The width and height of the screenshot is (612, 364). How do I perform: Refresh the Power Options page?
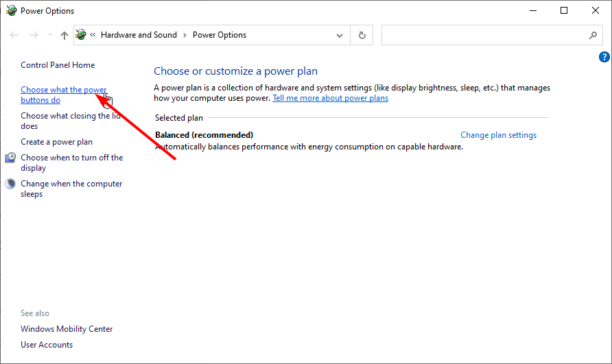coord(362,35)
